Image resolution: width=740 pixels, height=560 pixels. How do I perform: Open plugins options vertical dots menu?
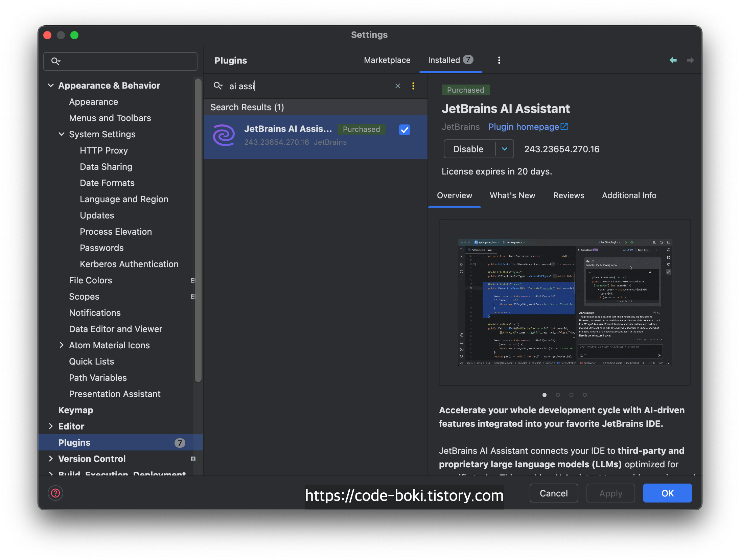pyautogui.click(x=499, y=60)
